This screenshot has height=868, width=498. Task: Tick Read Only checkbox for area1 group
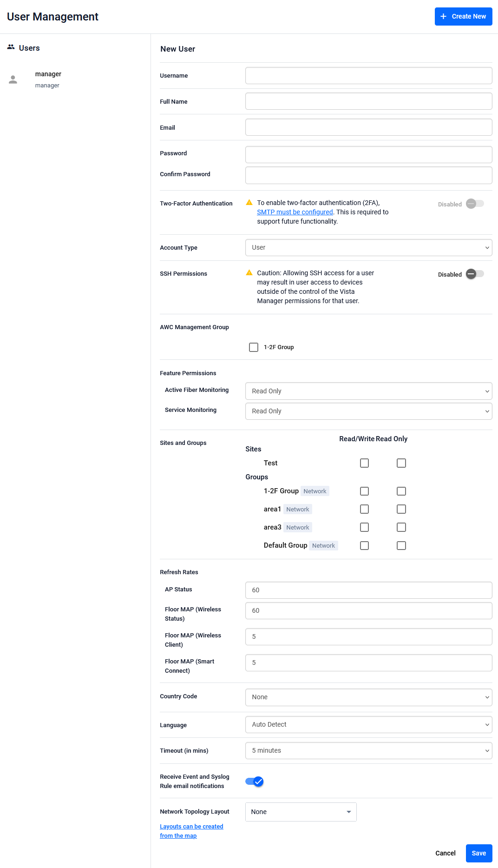coord(401,509)
